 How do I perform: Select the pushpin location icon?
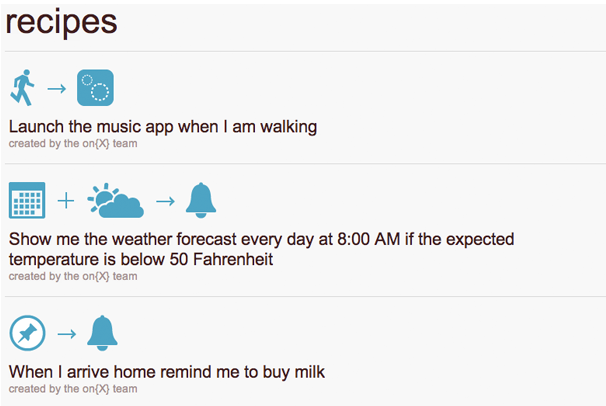pos(27,333)
